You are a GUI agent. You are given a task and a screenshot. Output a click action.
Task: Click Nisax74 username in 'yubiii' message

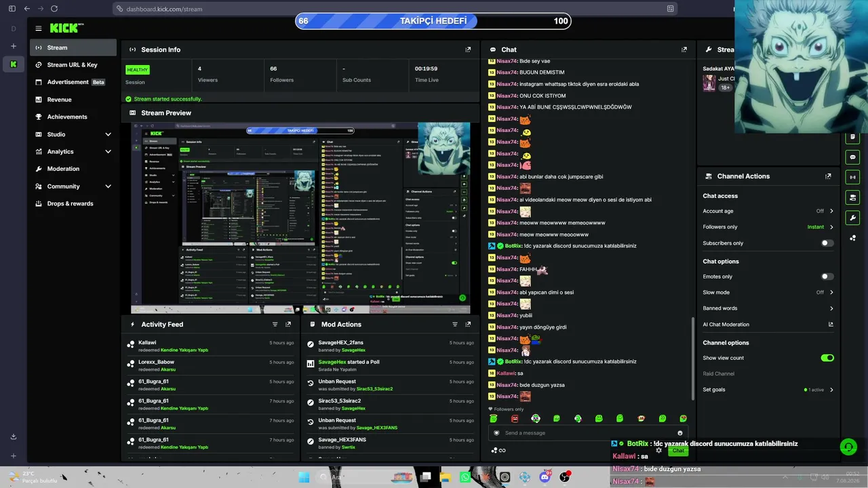click(x=507, y=315)
